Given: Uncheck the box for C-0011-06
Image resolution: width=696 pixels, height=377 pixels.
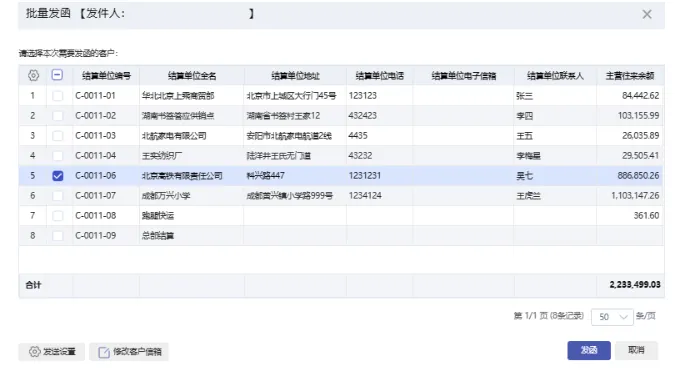Looking at the screenshot, I should click(58, 176).
